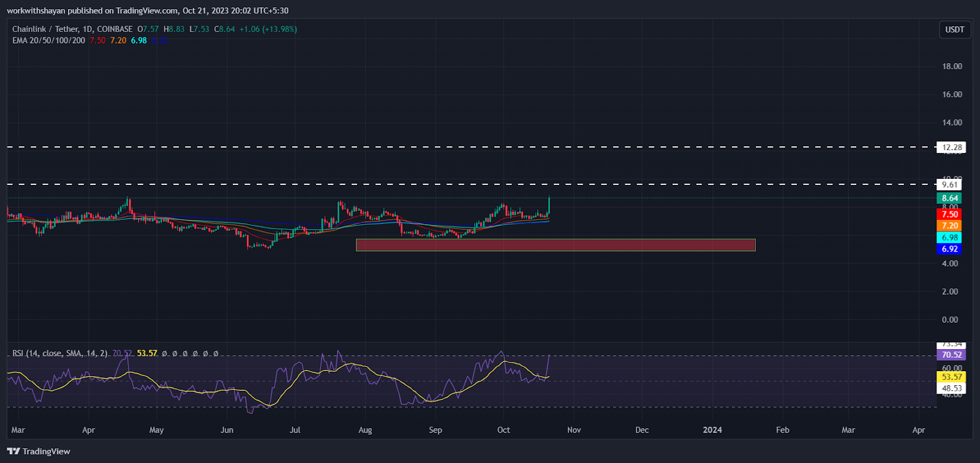This screenshot has width=980, height=463.
Task: Select the red 7.50 EMA price tag
Action: [x=949, y=214]
